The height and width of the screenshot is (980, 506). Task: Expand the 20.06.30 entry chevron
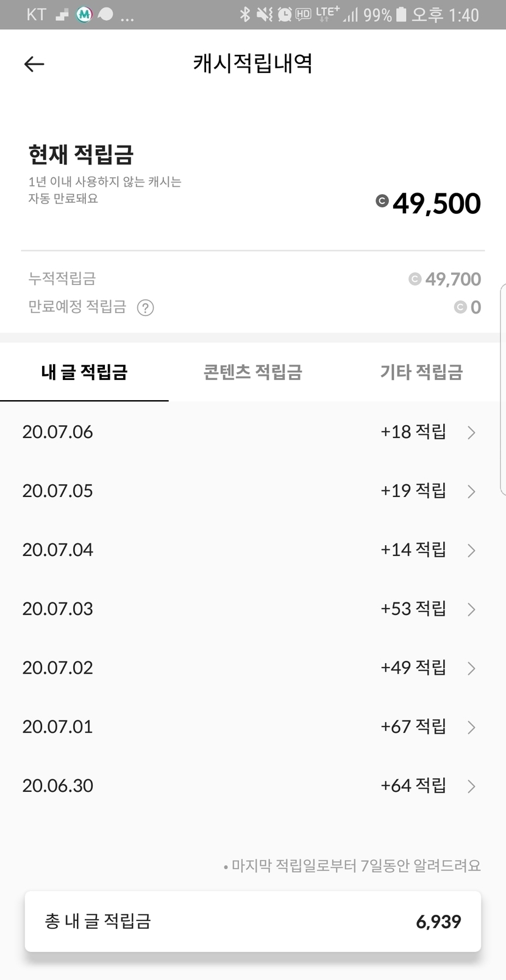471,786
